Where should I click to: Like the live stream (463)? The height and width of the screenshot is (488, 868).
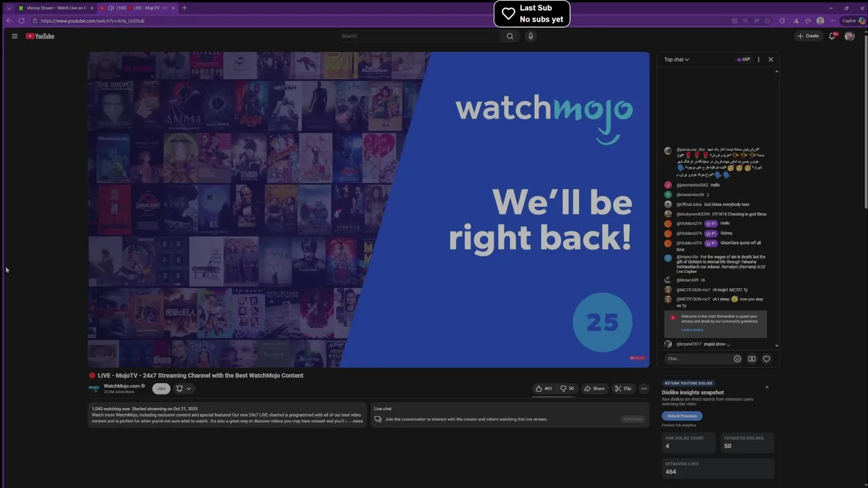click(544, 388)
